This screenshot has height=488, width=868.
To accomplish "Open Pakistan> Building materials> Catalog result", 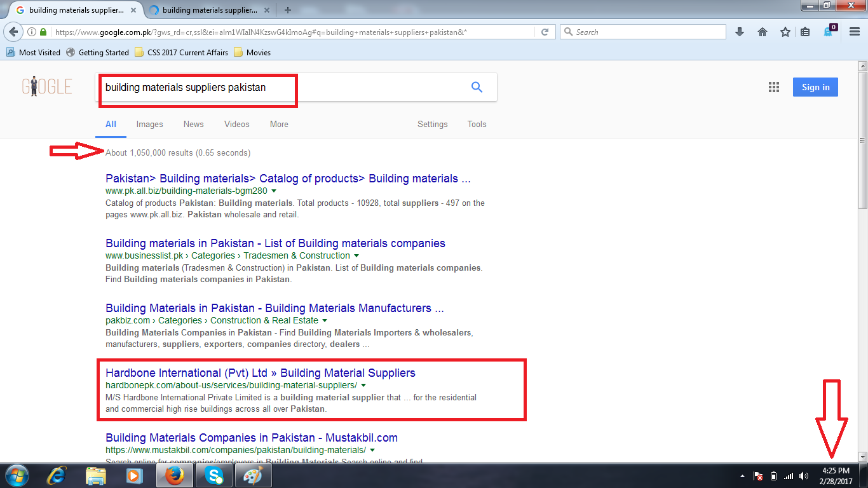I will click(x=288, y=179).
